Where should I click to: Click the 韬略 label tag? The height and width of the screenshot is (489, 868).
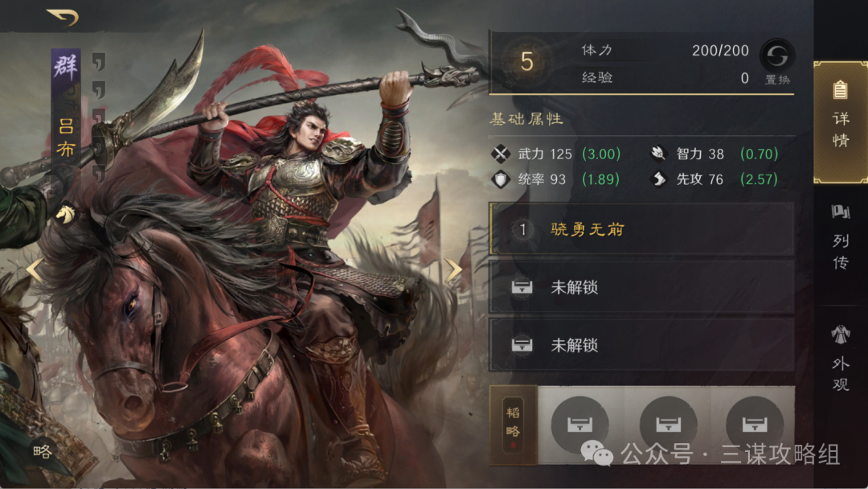click(513, 425)
